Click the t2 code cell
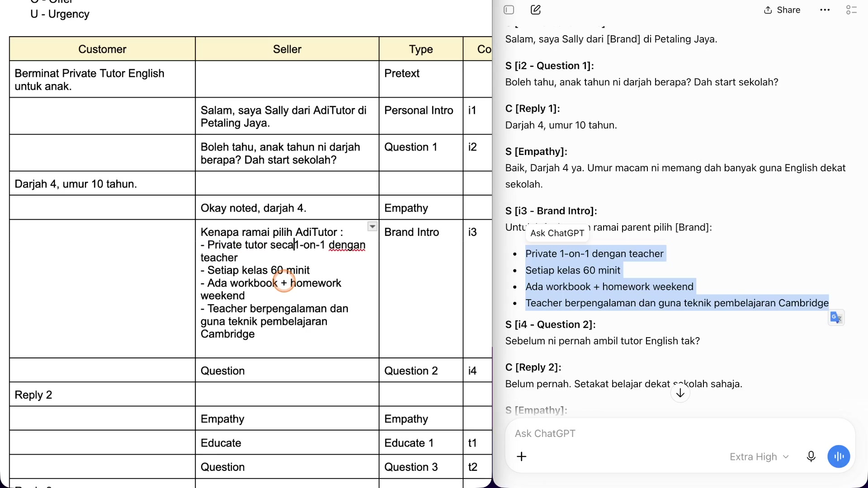The width and height of the screenshot is (868, 488). coord(477,467)
